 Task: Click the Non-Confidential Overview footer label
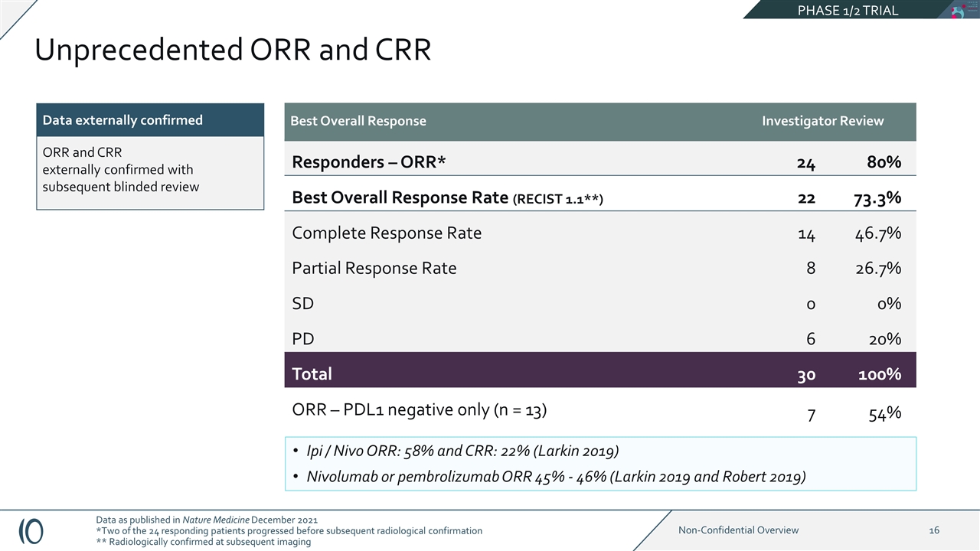(x=739, y=530)
